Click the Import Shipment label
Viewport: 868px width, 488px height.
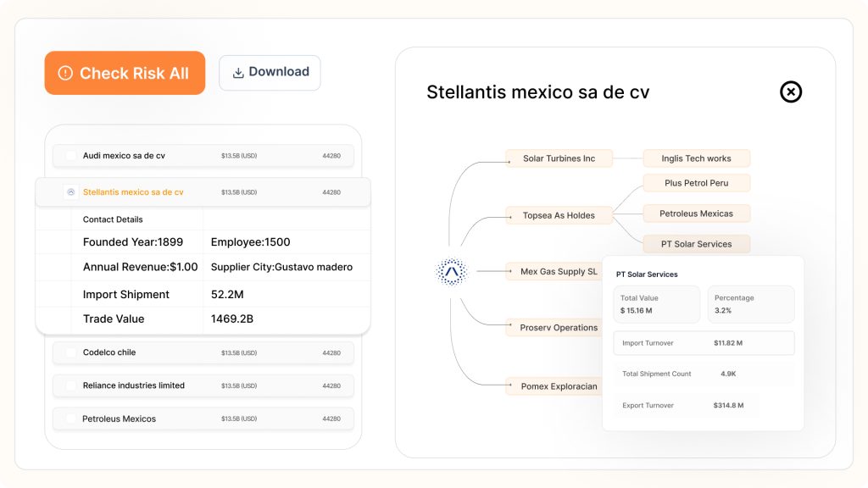[126, 294]
